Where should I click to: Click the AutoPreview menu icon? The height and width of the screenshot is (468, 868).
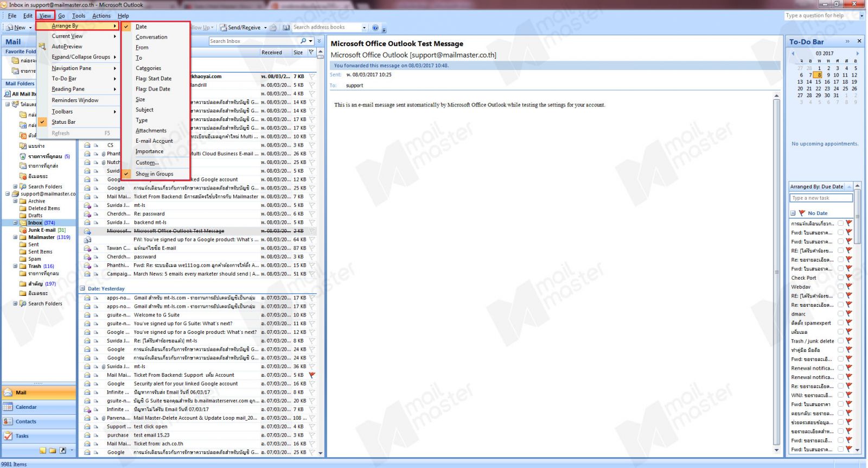click(42, 47)
